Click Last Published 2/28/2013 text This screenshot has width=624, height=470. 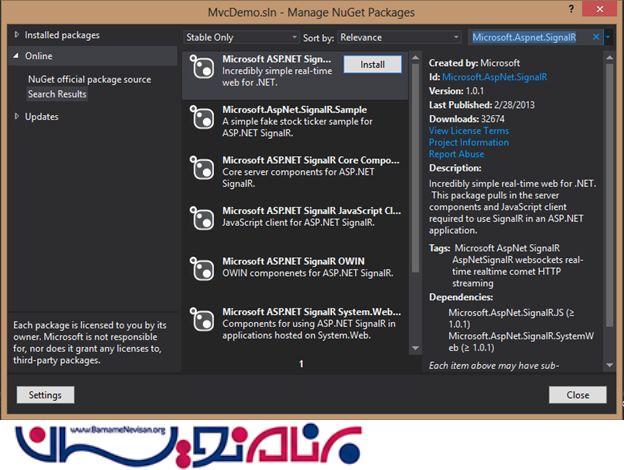[x=482, y=105]
